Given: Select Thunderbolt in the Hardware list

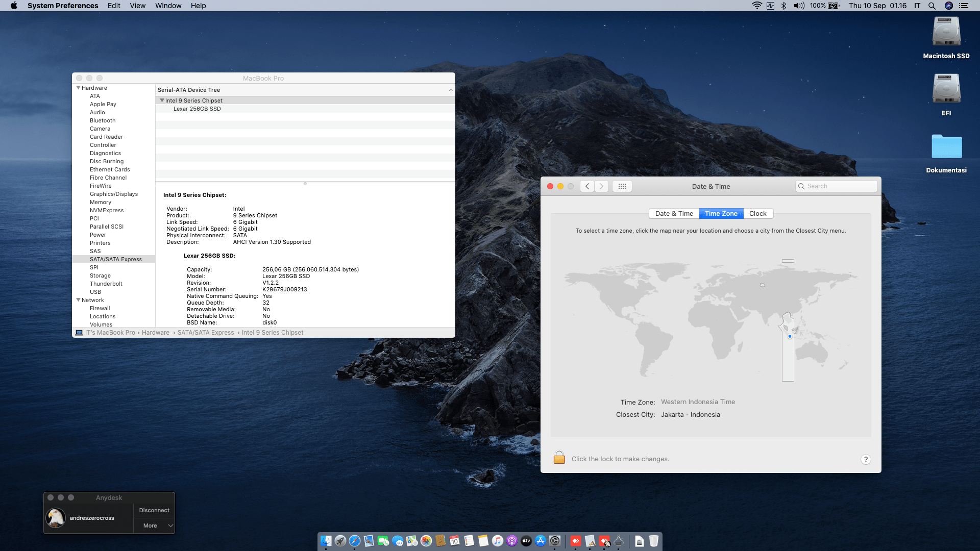Looking at the screenshot, I should tap(106, 284).
